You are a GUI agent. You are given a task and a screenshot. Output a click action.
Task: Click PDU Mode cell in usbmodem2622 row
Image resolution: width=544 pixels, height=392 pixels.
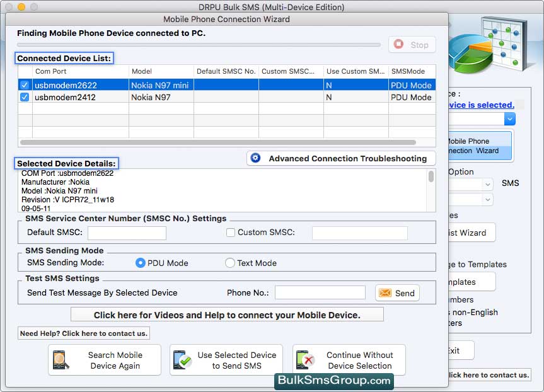point(412,85)
